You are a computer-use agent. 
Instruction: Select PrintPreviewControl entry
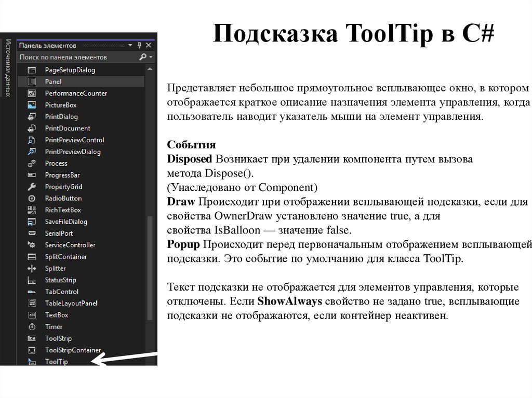[x=74, y=140]
